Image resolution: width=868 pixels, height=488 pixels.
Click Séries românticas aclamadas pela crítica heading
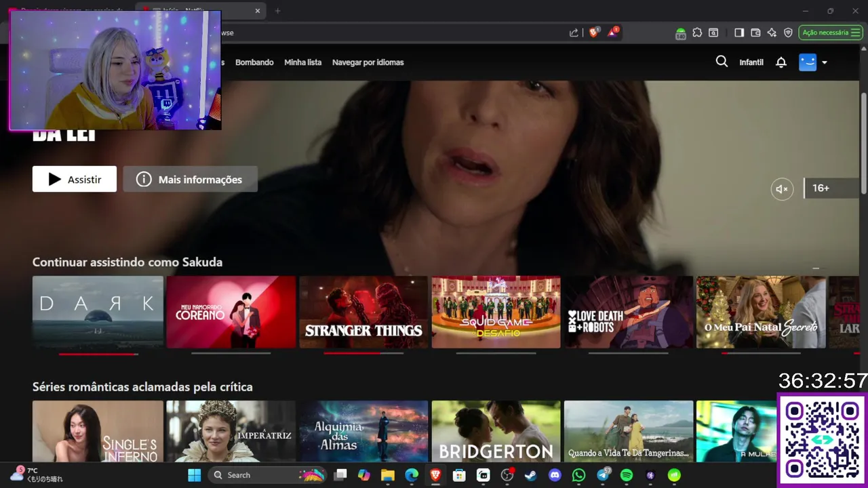click(x=142, y=387)
